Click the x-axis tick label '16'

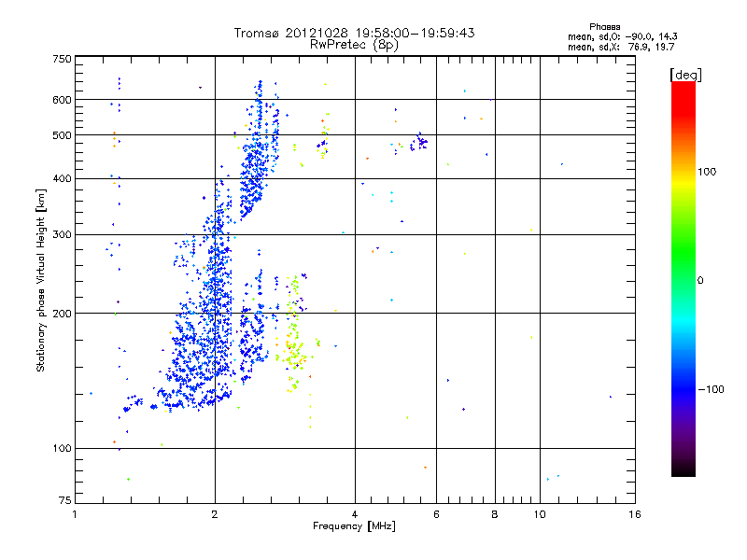pyautogui.click(x=635, y=514)
